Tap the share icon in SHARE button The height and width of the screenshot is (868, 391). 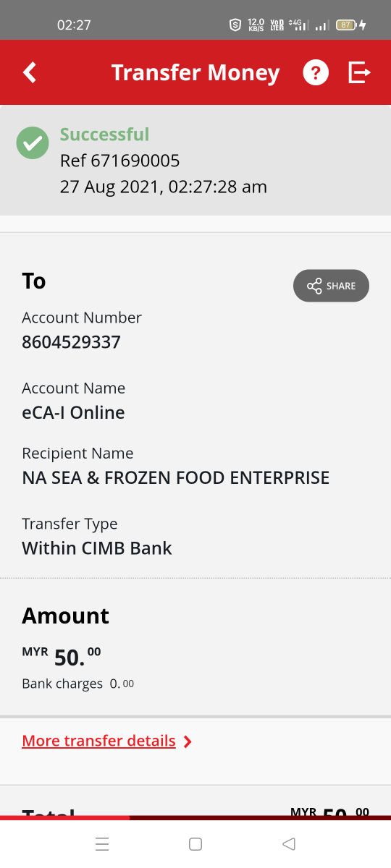point(314,286)
